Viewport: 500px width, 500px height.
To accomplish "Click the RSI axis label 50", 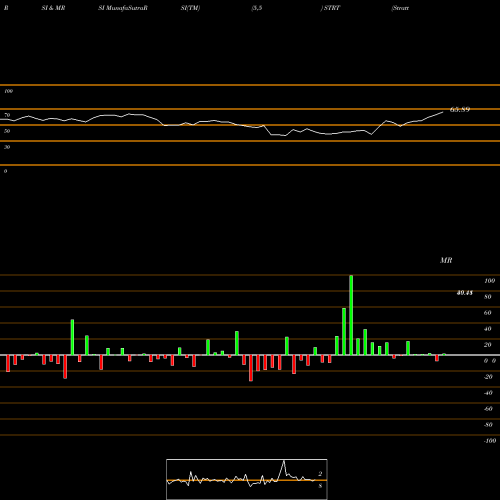I will click(x=7, y=131).
